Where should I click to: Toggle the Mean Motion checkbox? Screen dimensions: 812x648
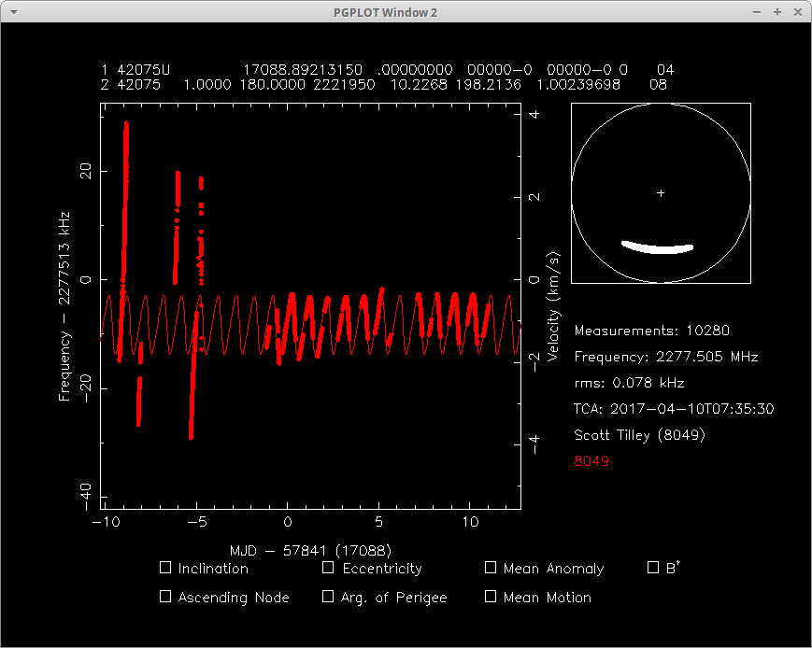(491, 597)
